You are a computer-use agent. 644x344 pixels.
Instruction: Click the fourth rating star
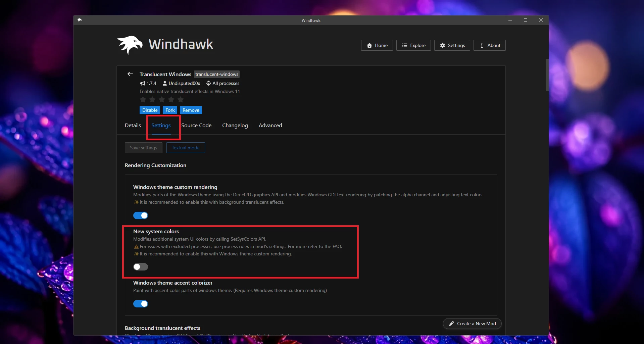tap(171, 100)
